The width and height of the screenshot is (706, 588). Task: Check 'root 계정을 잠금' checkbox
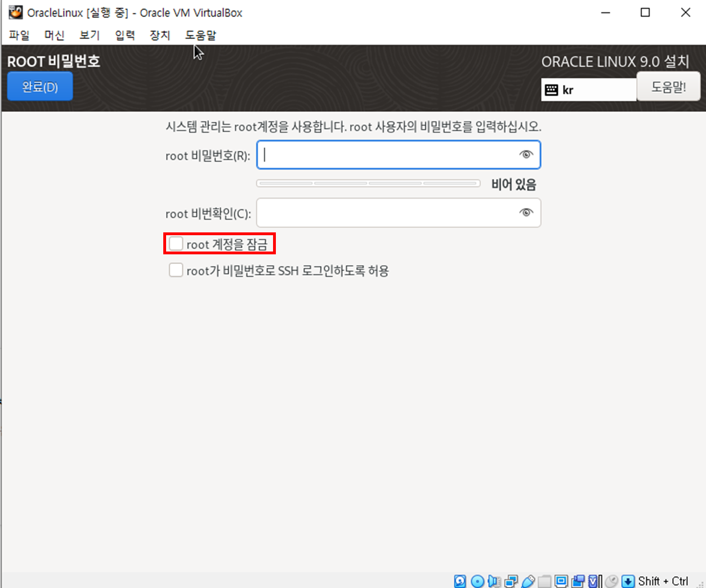click(176, 244)
